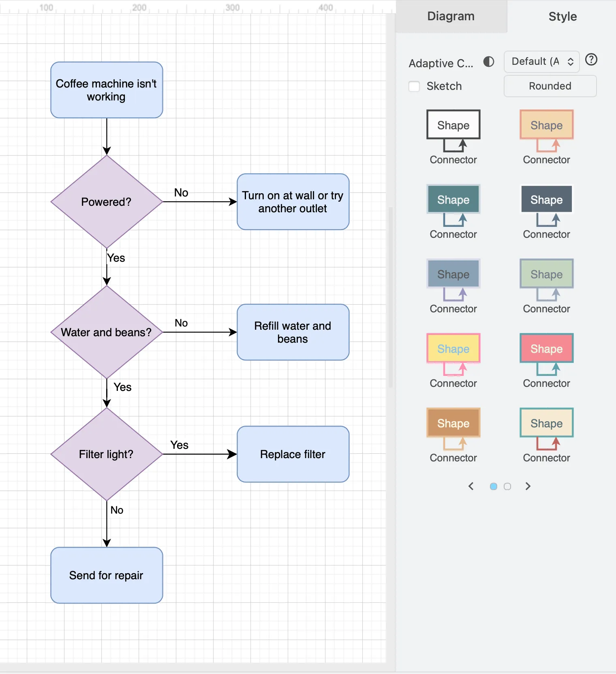This screenshot has width=616, height=674.
Task: Select the 'Replace filter' box
Action: click(x=293, y=454)
